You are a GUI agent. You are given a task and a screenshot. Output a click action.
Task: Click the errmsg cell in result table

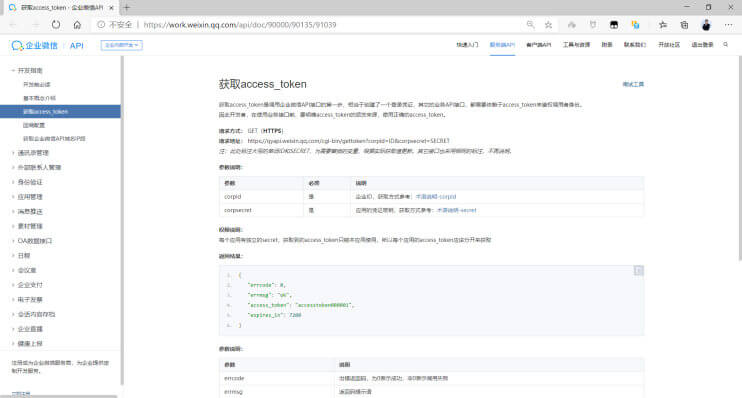pyautogui.click(x=276, y=392)
